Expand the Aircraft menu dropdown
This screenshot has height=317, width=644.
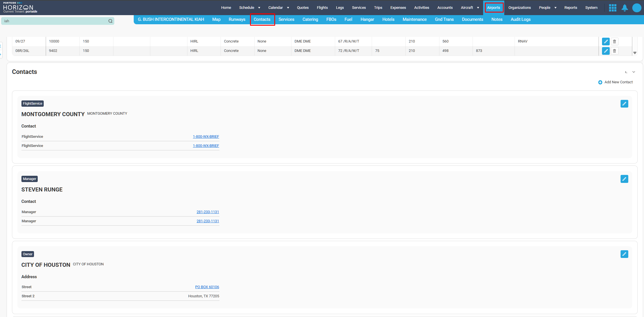(x=478, y=8)
